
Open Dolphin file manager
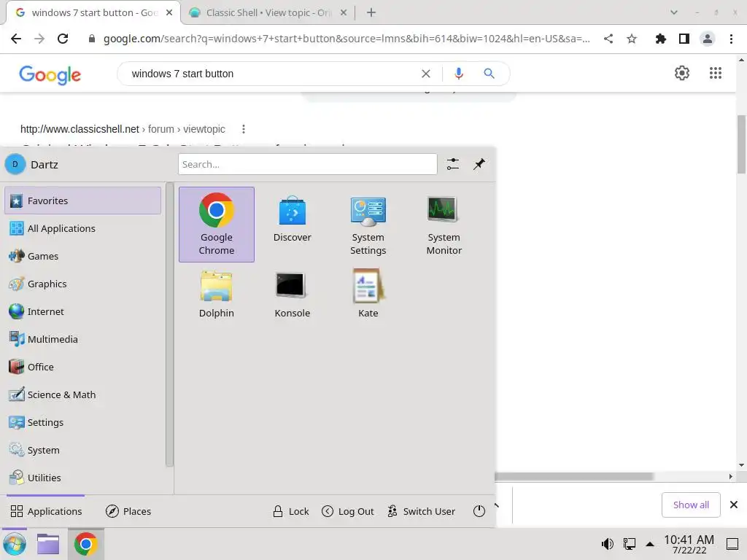click(x=216, y=294)
